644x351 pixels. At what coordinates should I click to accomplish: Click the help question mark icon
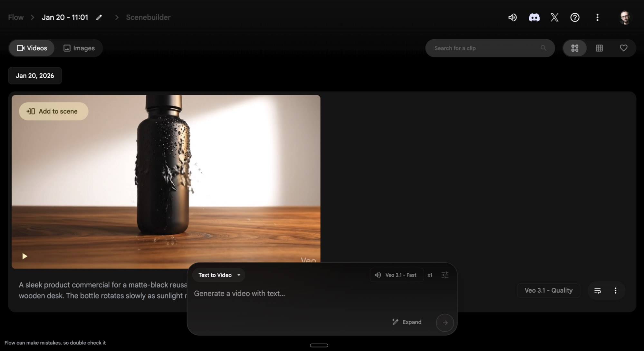575,17
